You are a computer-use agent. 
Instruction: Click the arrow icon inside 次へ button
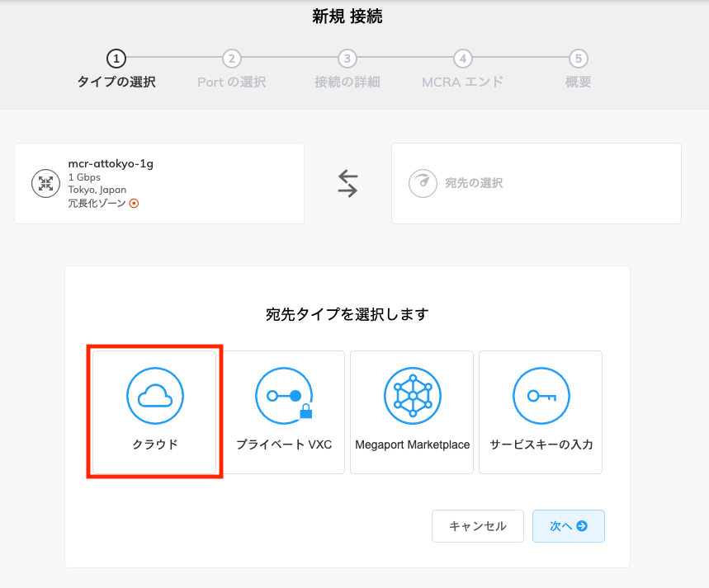click(x=582, y=526)
